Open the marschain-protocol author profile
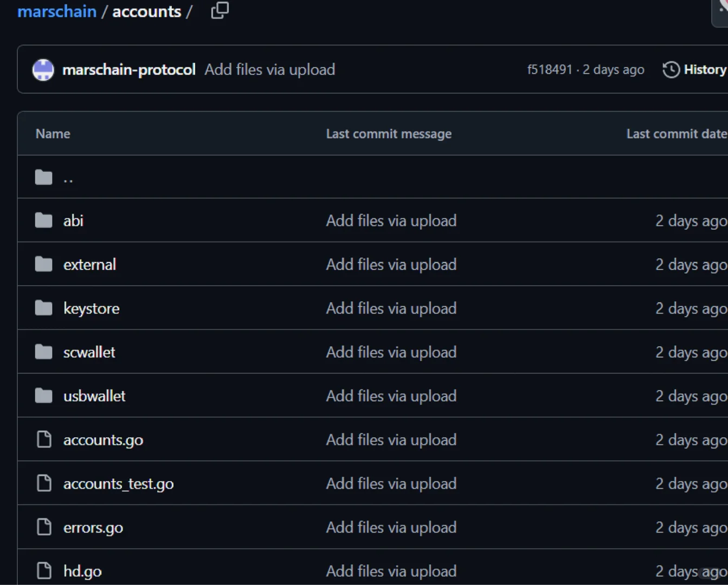 click(128, 70)
